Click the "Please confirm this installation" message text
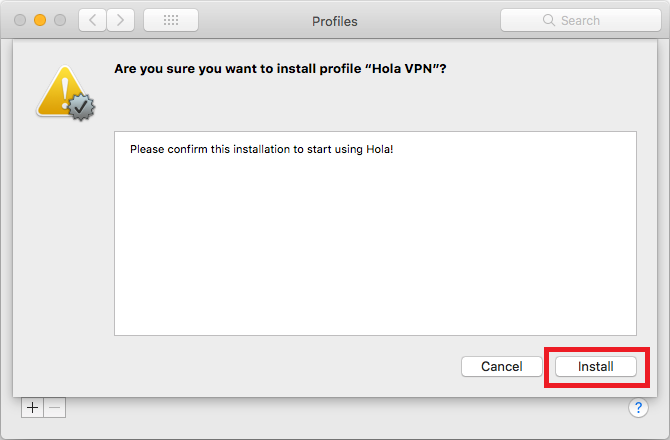Viewport: 670px width, 440px height. click(268, 149)
